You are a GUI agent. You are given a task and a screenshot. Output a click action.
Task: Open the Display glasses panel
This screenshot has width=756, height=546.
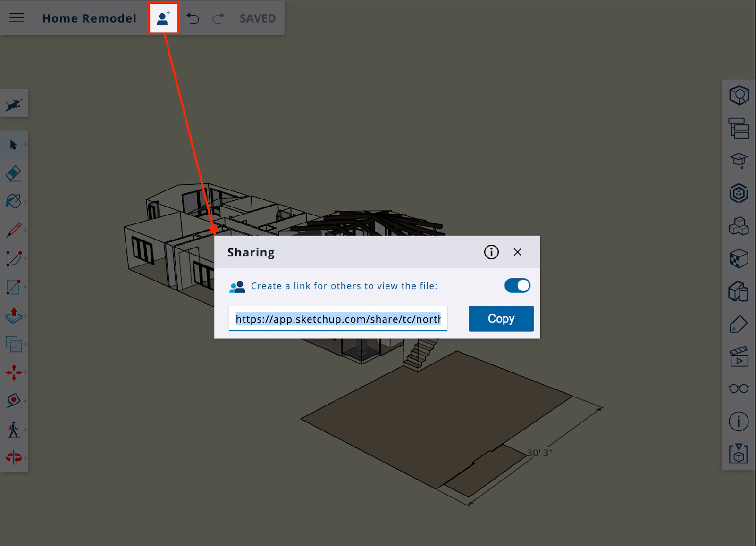coord(739,389)
